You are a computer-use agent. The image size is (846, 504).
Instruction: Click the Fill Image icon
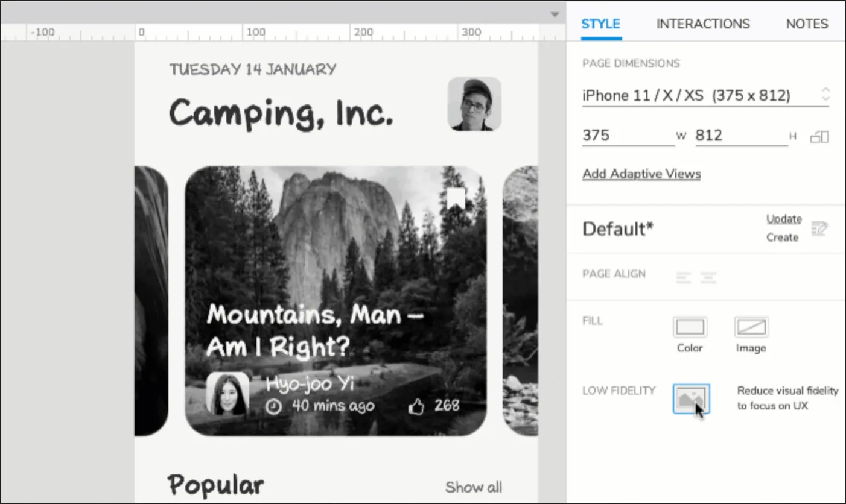[x=751, y=327]
